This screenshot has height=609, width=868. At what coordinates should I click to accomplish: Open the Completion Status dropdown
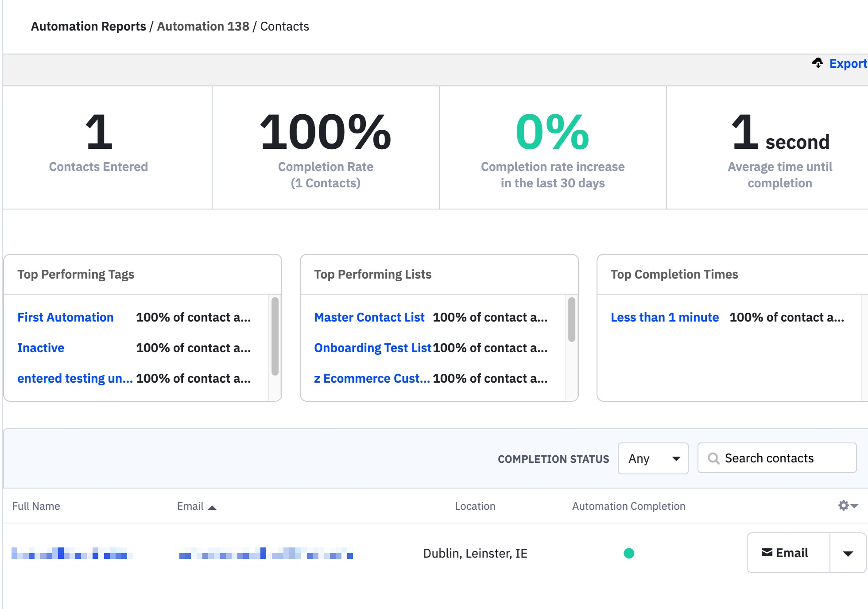653,458
